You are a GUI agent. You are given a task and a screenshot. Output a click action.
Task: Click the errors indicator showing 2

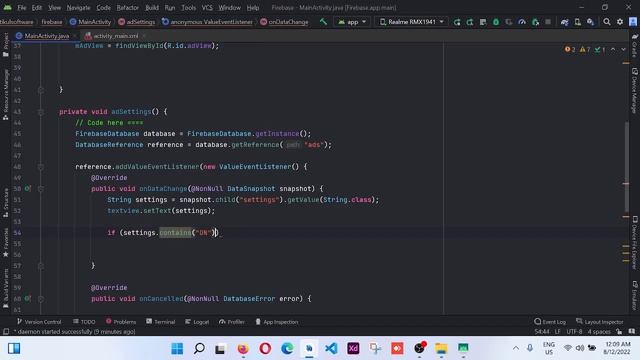click(x=570, y=49)
